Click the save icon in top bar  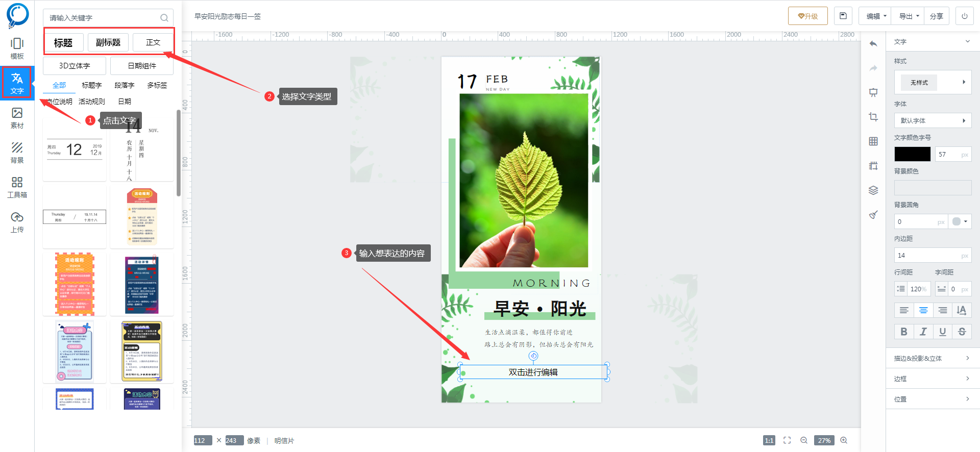[843, 16]
